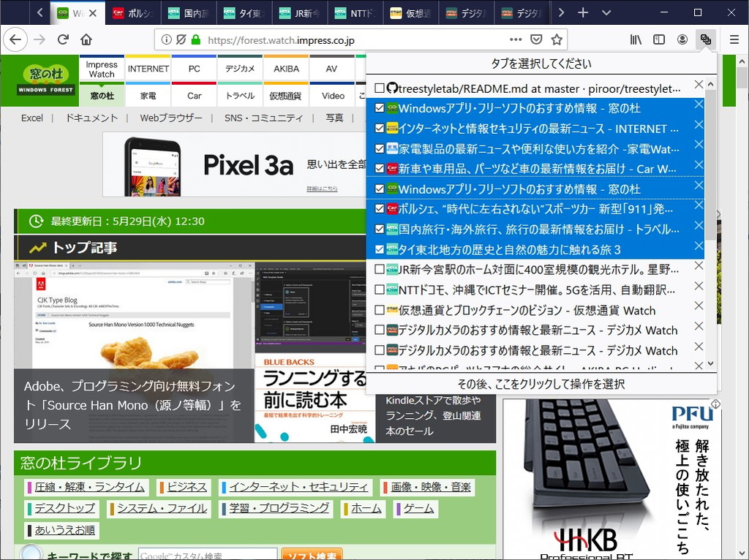Uncheck the treestyletab README tab checkbox
Screen dimensions: 749x560
pyautogui.click(x=380, y=87)
